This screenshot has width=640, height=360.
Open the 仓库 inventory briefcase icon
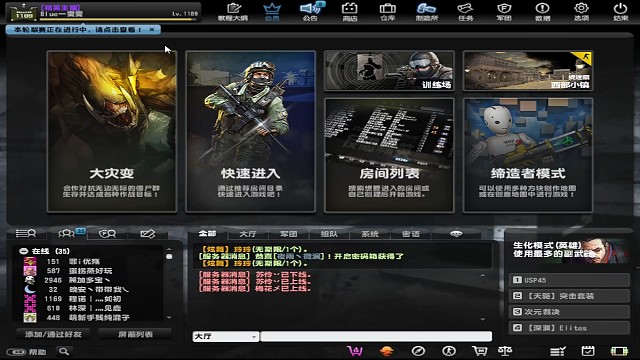[x=387, y=12]
